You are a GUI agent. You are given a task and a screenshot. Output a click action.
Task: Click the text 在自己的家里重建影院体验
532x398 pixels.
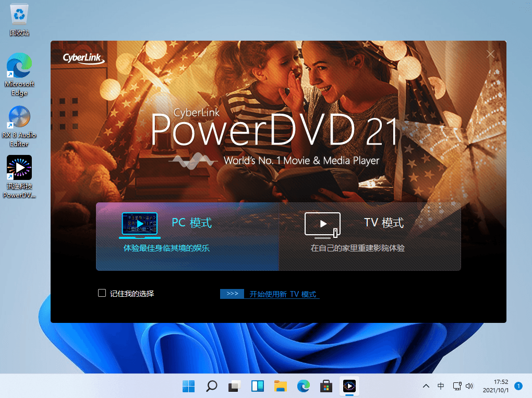(358, 248)
